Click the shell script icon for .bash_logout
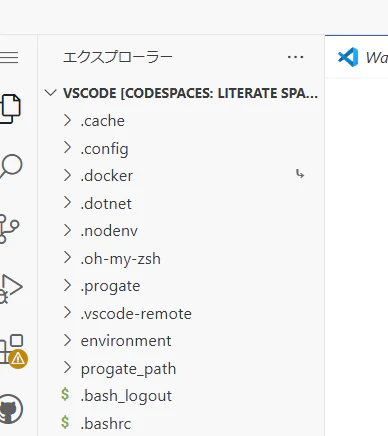388x436 pixels. [x=65, y=395]
